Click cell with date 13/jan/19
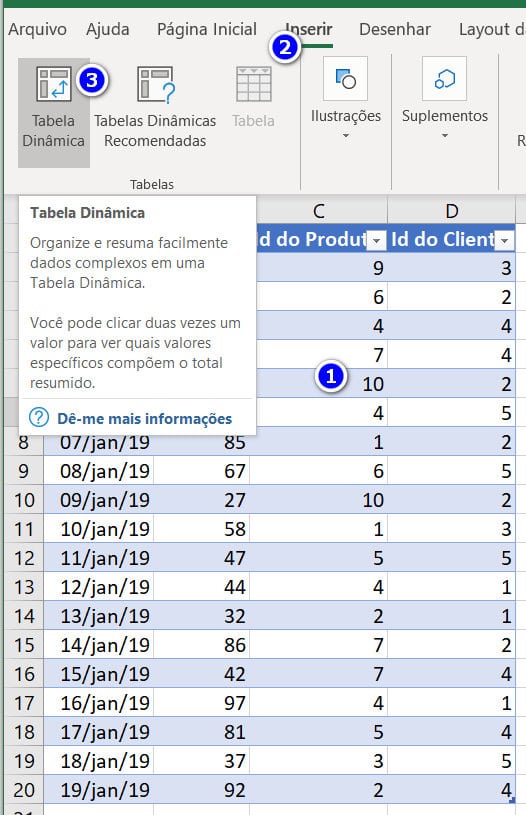526x815 pixels. pyautogui.click(x=99, y=616)
